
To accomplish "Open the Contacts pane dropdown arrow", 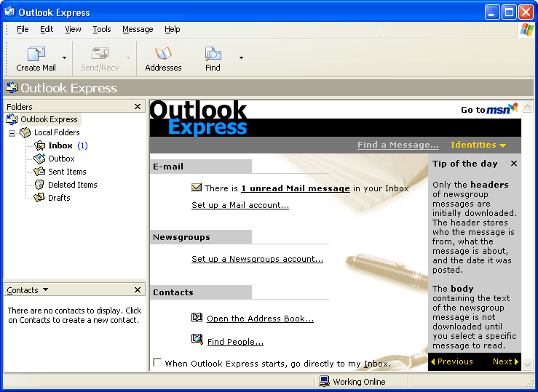I will pos(45,290).
